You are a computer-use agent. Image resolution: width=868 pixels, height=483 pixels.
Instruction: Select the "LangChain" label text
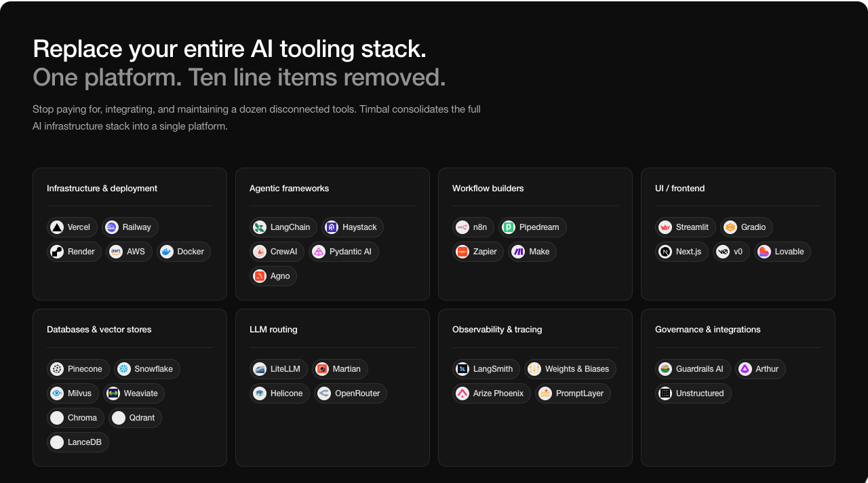tap(290, 227)
